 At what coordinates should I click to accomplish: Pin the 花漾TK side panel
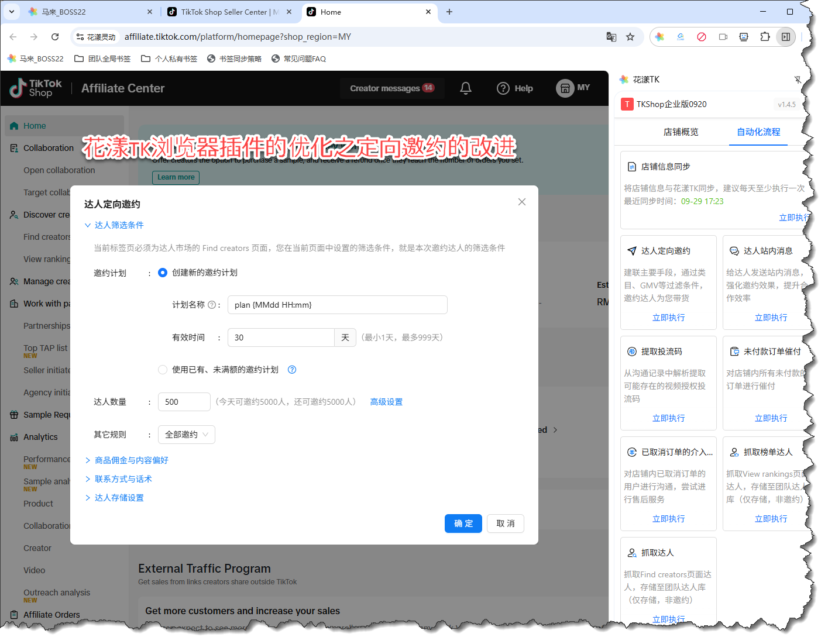point(798,80)
